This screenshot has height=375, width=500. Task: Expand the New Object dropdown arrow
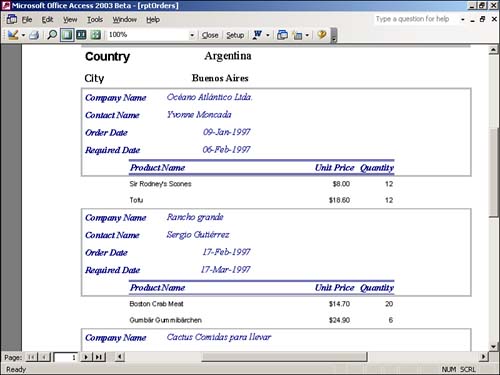tap(307, 35)
